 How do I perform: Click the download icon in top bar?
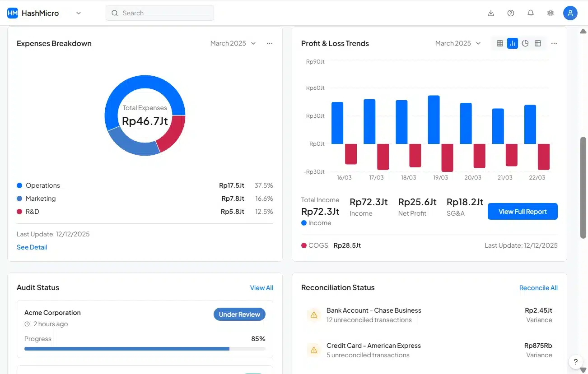coord(491,13)
